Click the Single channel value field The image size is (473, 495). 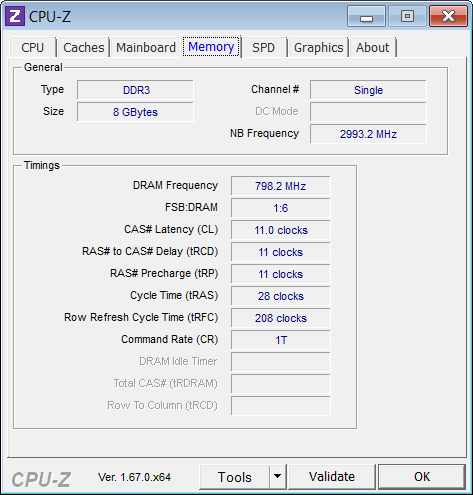(x=368, y=90)
